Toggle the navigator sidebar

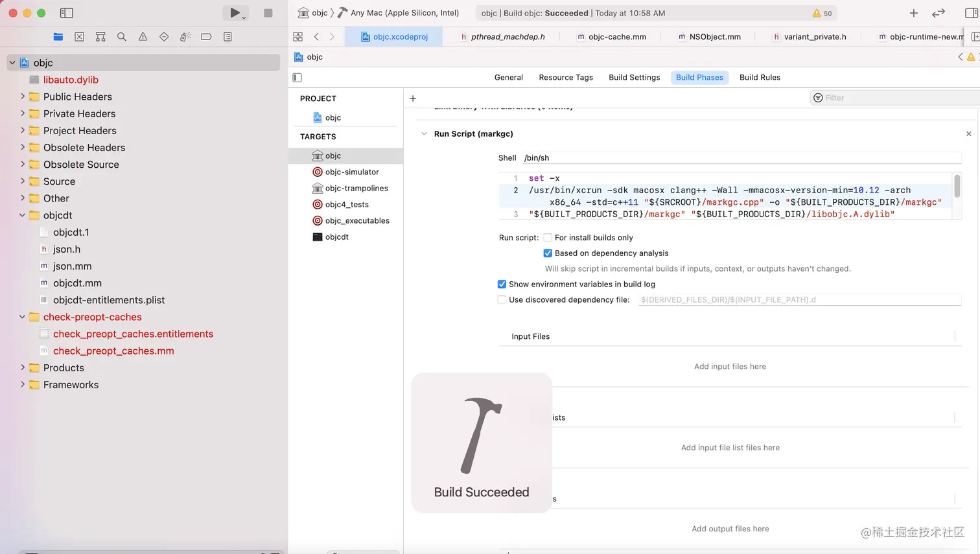click(66, 13)
